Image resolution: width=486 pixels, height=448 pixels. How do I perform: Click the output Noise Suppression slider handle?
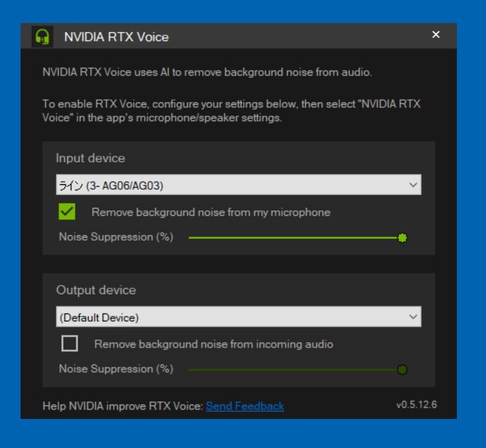tap(402, 369)
